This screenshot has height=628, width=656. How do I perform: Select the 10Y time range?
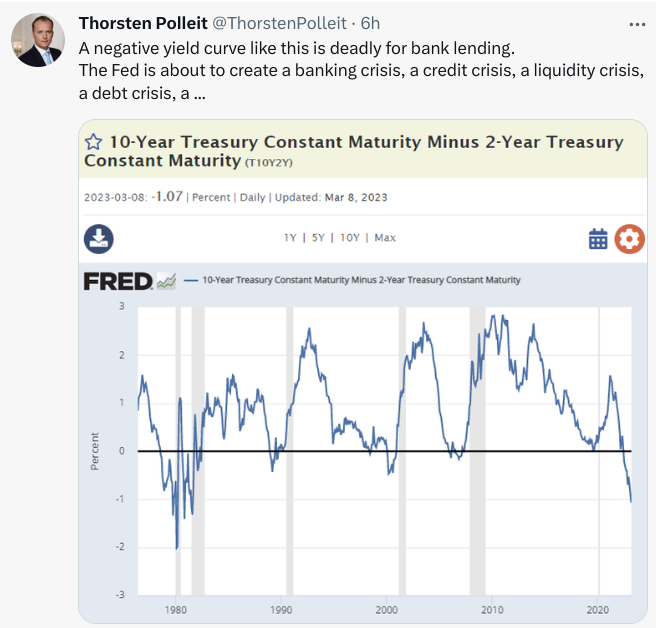tap(350, 238)
